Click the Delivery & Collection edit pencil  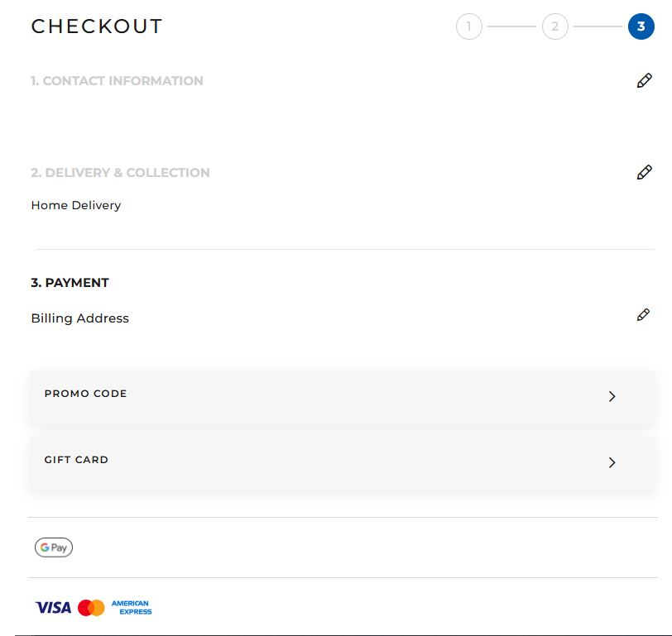point(644,172)
